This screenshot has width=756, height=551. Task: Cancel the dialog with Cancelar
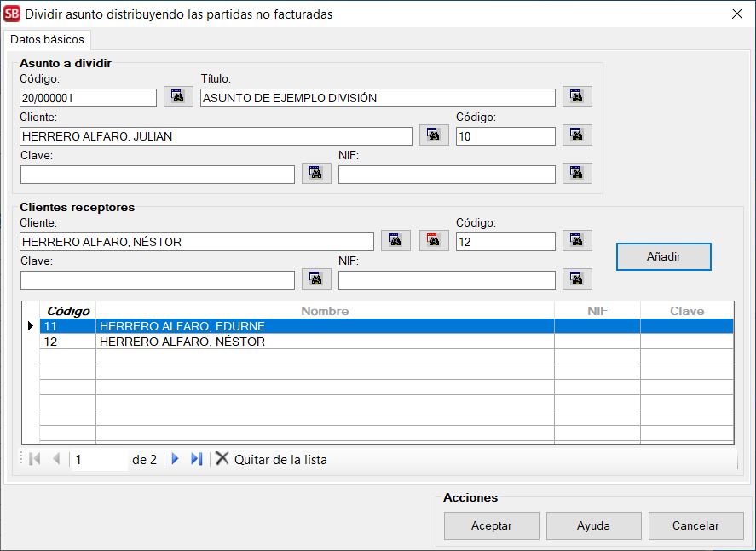tap(695, 525)
